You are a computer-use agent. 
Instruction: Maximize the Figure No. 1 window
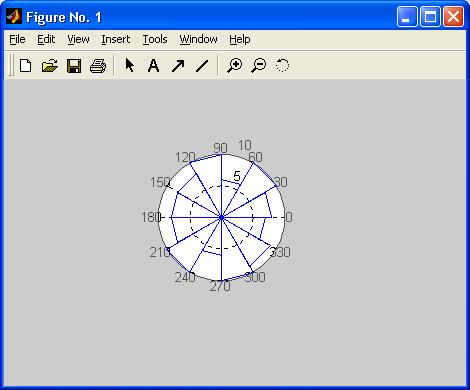coord(430,16)
